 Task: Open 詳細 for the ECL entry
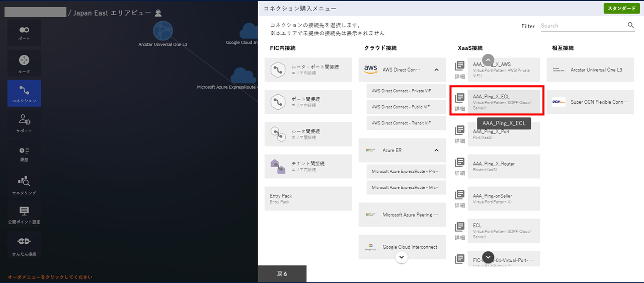pyautogui.click(x=460, y=231)
